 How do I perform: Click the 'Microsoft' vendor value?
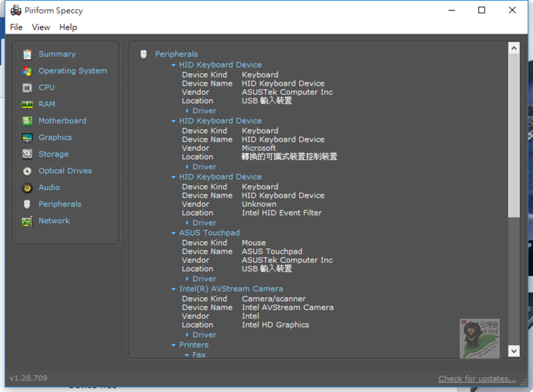pyautogui.click(x=259, y=148)
